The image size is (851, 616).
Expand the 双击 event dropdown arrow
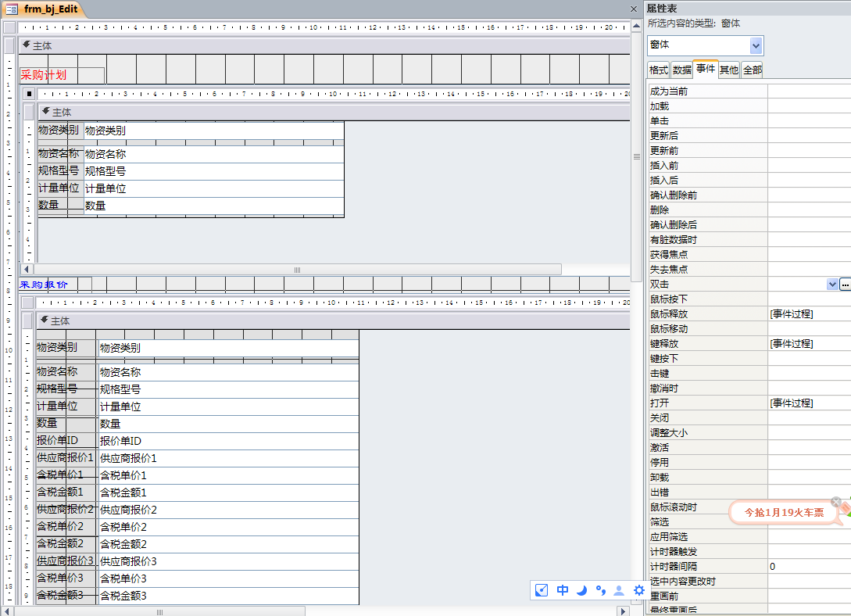(832, 285)
